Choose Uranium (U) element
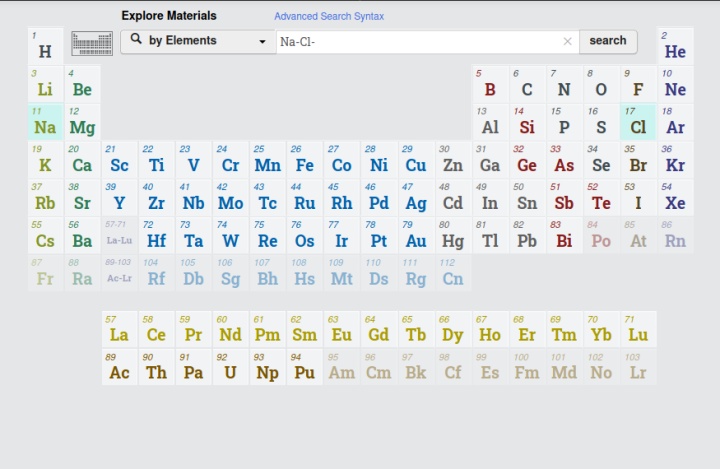720x469 pixels. coord(231,367)
